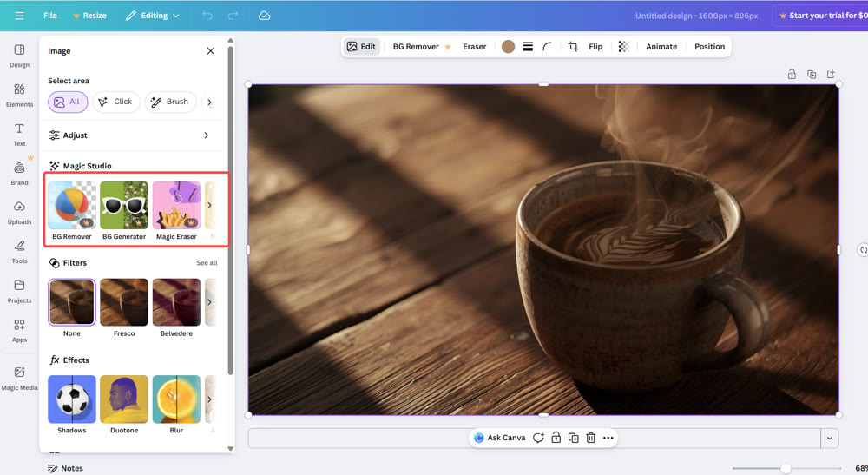Click the Position button
This screenshot has width=868, height=475.
coord(710,47)
